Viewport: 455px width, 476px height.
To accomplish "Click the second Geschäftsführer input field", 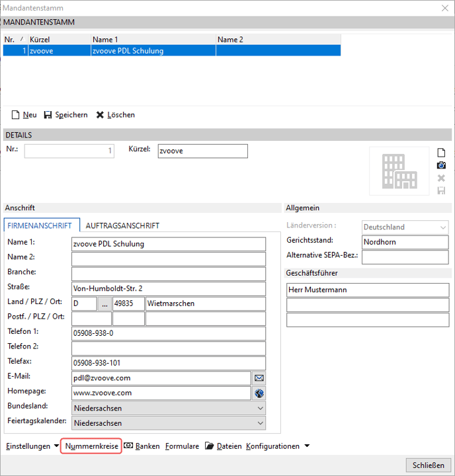I will coord(368,305).
